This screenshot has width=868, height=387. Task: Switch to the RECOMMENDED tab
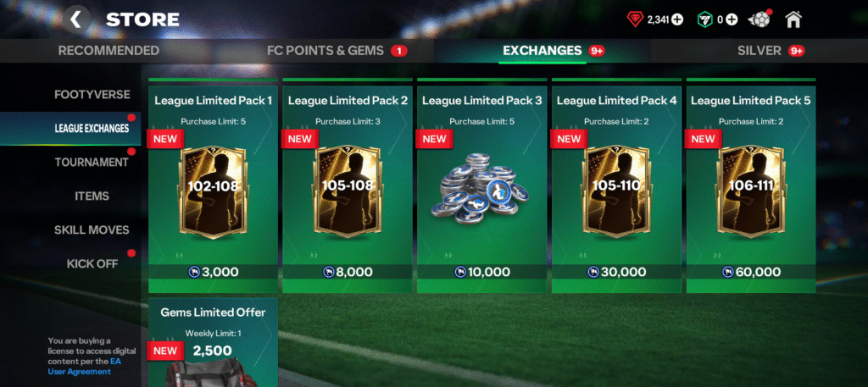(108, 51)
